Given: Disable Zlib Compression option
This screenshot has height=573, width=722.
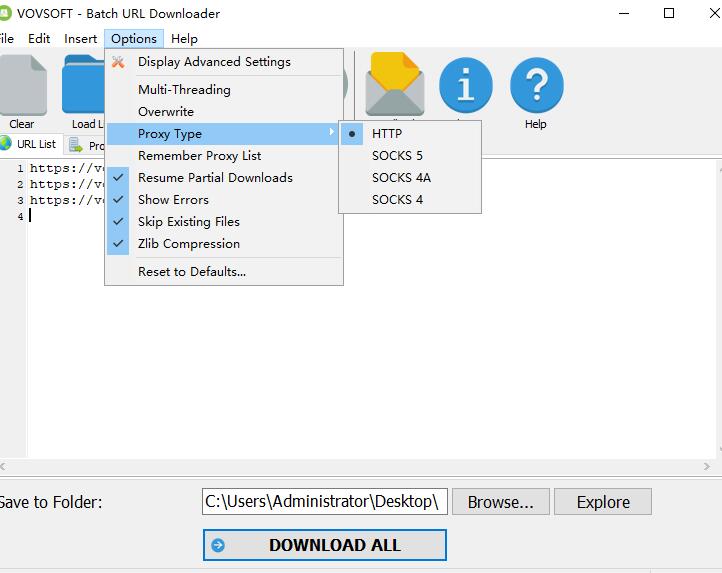Looking at the screenshot, I should coord(224,244).
